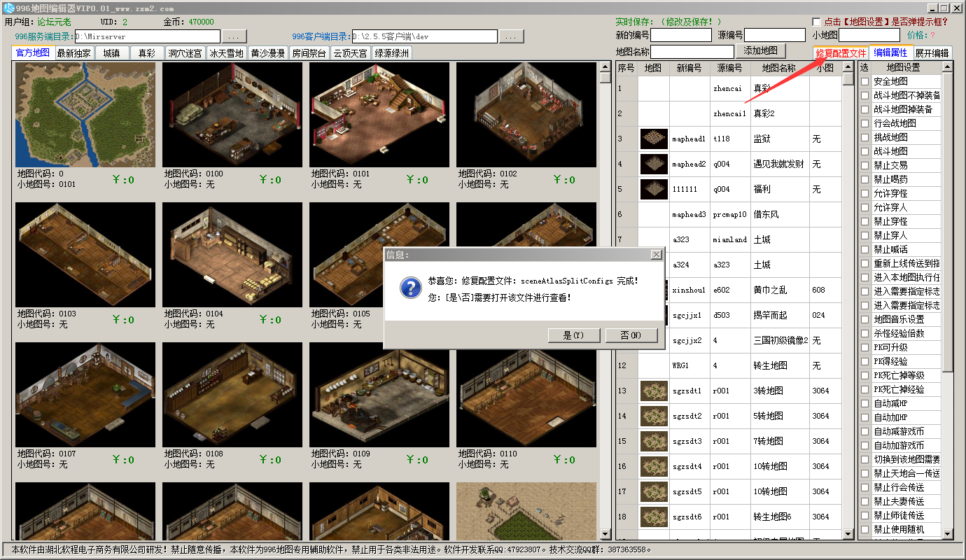The width and height of the screenshot is (966, 560).
Task: Choose the map thumbnail coded 0102
Action: (526, 115)
